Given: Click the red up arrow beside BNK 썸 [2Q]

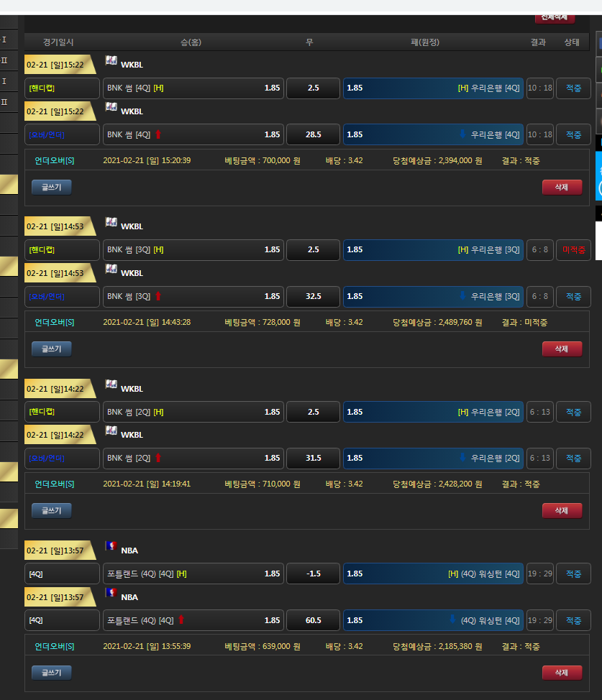Looking at the screenshot, I should click(158, 458).
